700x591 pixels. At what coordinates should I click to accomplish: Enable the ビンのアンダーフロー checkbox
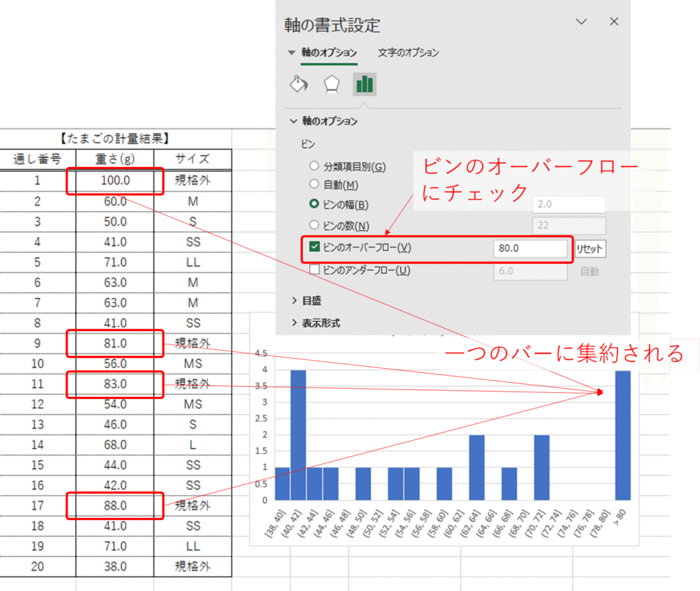(x=314, y=271)
